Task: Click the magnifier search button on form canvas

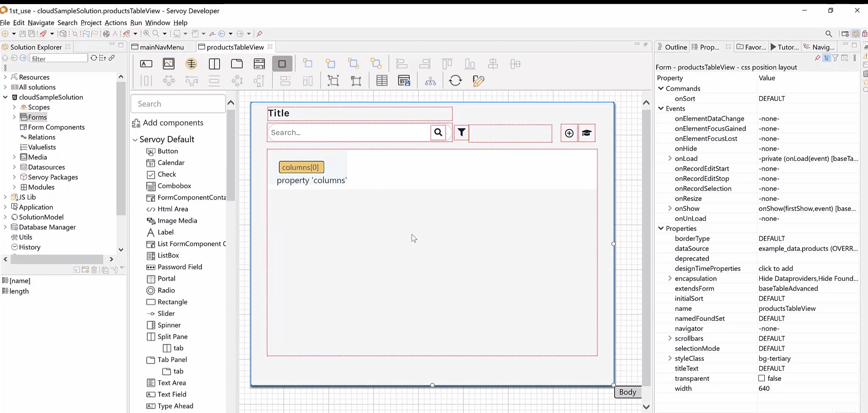Action: click(438, 133)
